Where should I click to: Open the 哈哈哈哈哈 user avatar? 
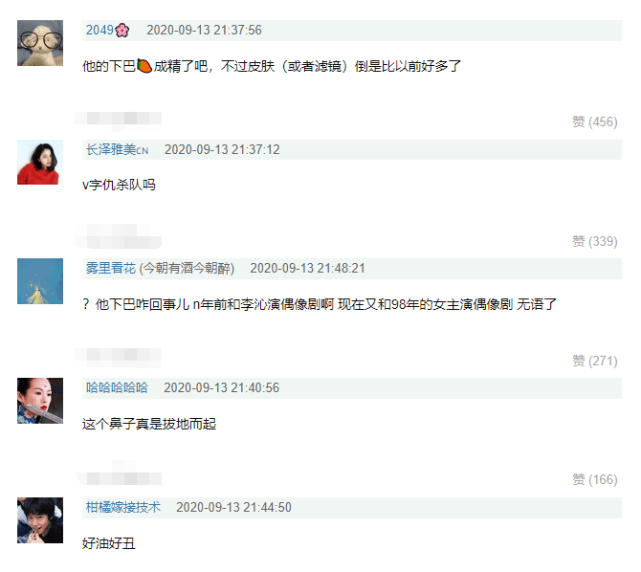point(40,401)
